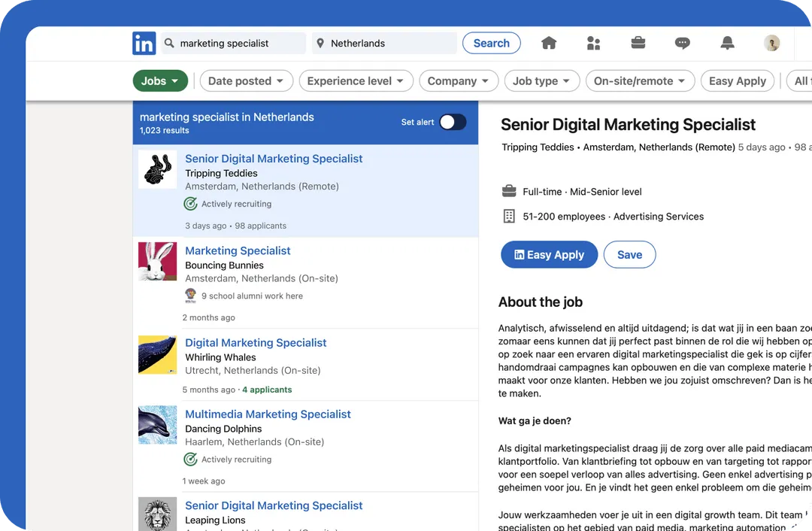Toggle the Set alert switch
Image resolution: width=812 pixels, height=531 pixels.
(453, 123)
